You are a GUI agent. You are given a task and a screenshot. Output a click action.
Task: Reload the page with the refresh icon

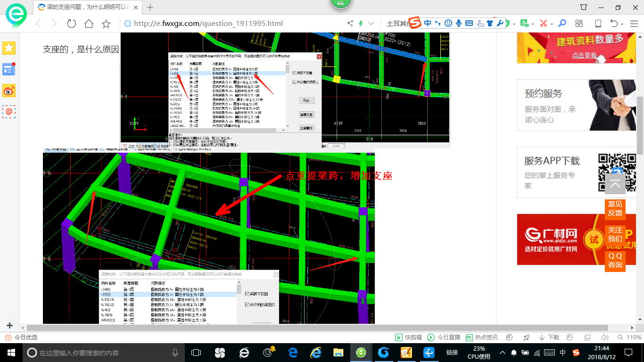[72, 24]
